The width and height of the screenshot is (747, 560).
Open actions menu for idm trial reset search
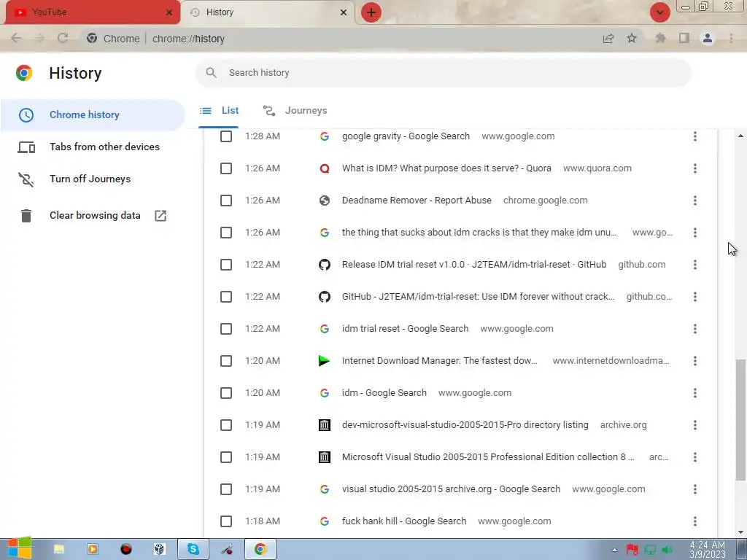coord(695,329)
